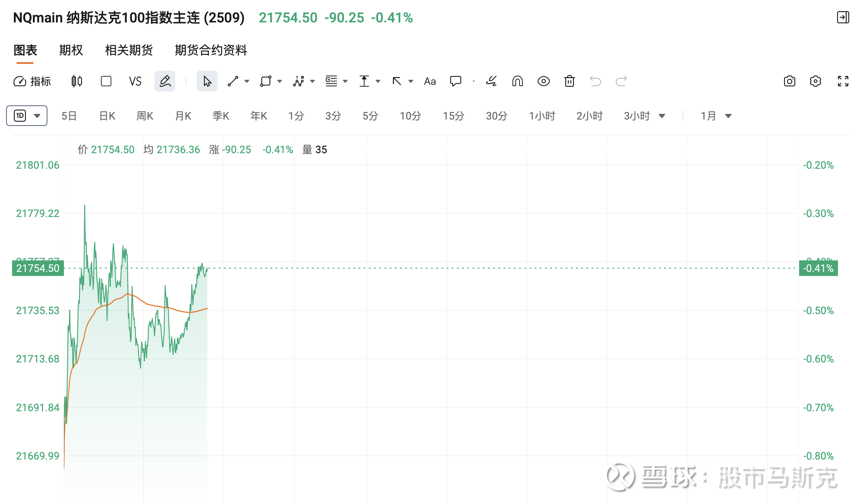Click the collapse panel icon top right

point(843,17)
